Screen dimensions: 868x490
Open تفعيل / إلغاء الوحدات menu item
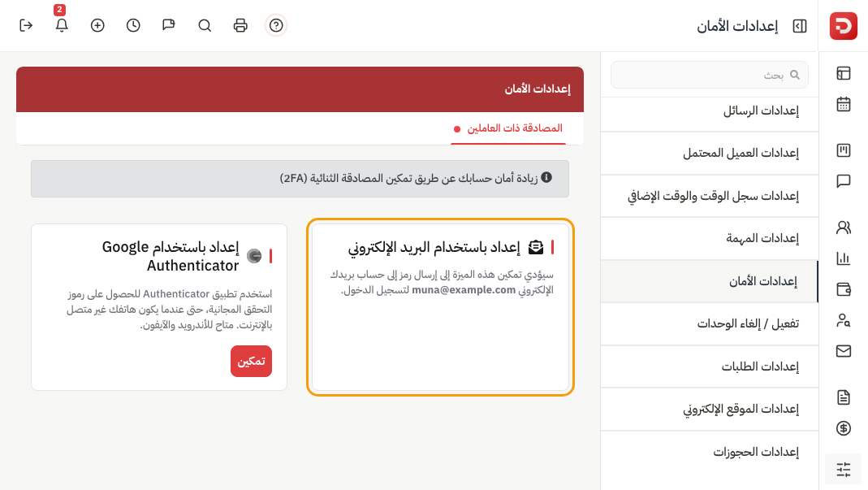709,323
